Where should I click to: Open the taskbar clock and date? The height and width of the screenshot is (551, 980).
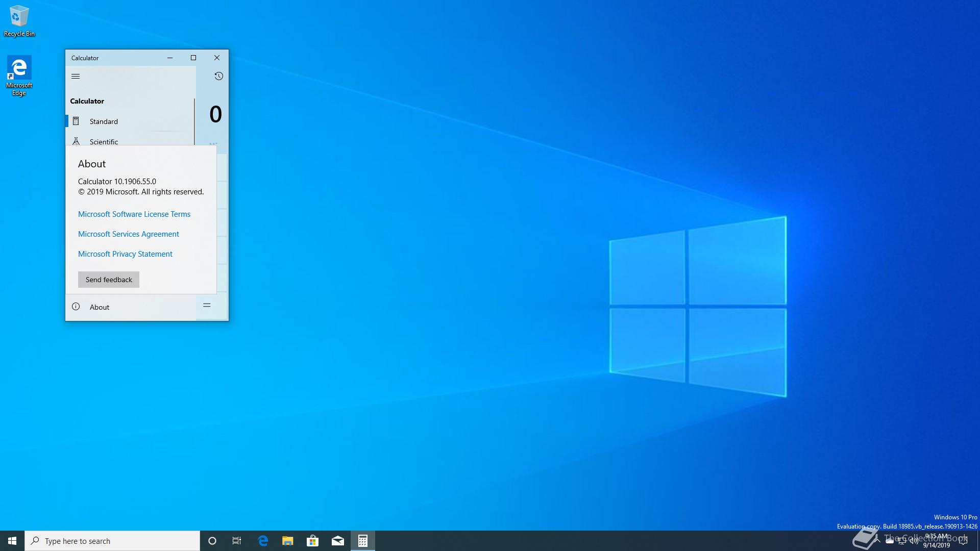point(936,541)
